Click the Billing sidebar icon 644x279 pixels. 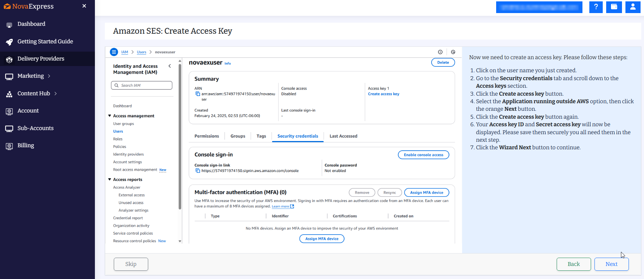click(9, 146)
